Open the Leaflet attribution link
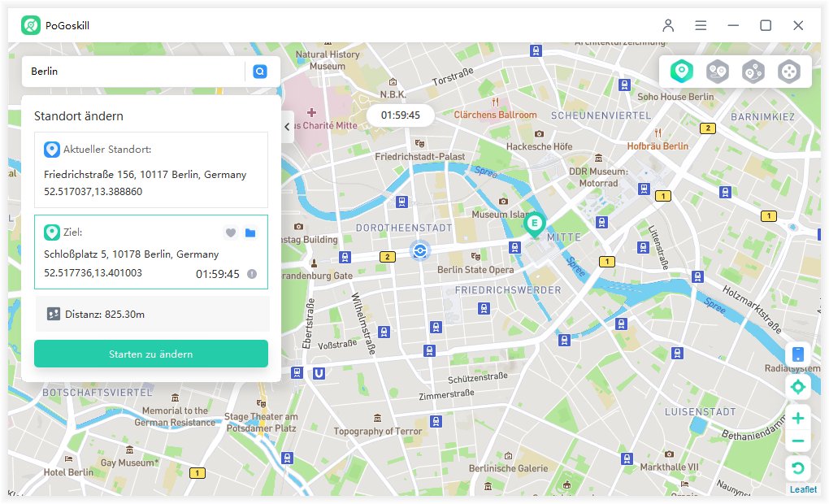This screenshot has width=829, height=504. click(x=803, y=489)
